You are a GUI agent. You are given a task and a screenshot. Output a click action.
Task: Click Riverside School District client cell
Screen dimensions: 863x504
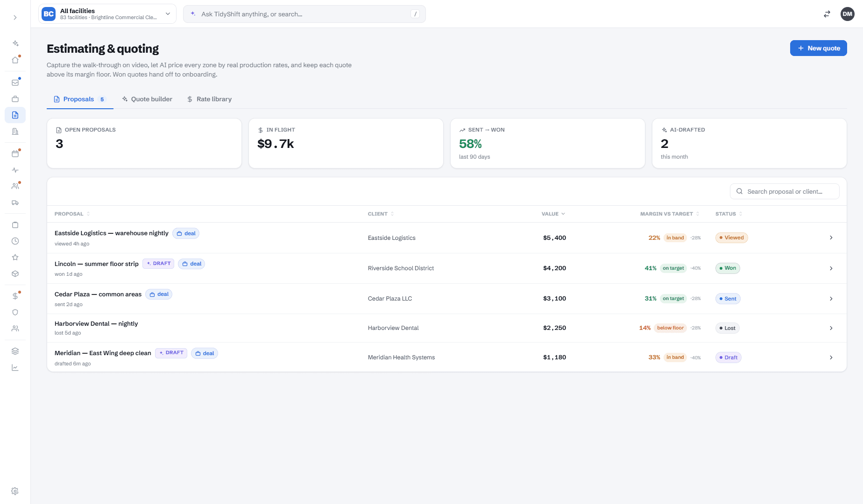[401, 268]
